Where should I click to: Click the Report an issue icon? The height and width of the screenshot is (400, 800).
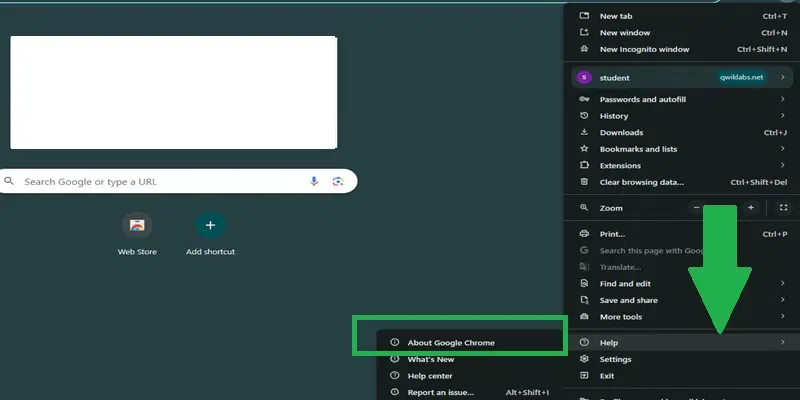pyautogui.click(x=394, y=392)
